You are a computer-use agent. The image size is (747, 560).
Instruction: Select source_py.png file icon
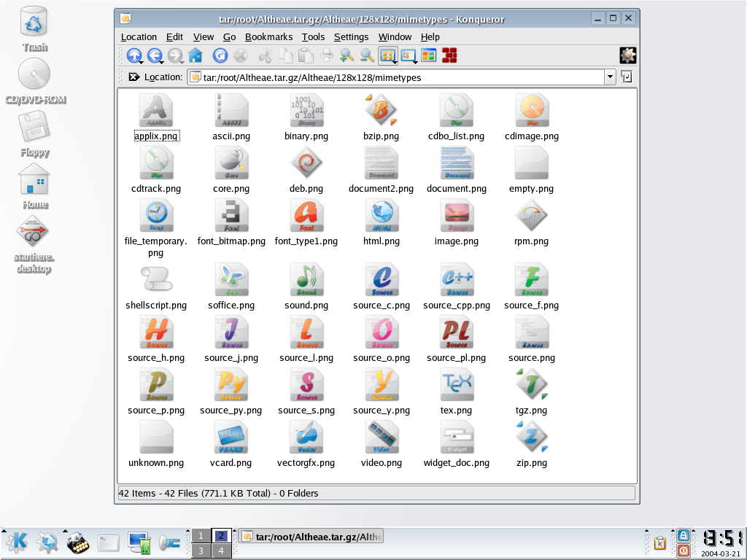pyautogui.click(x=231, y=384)
